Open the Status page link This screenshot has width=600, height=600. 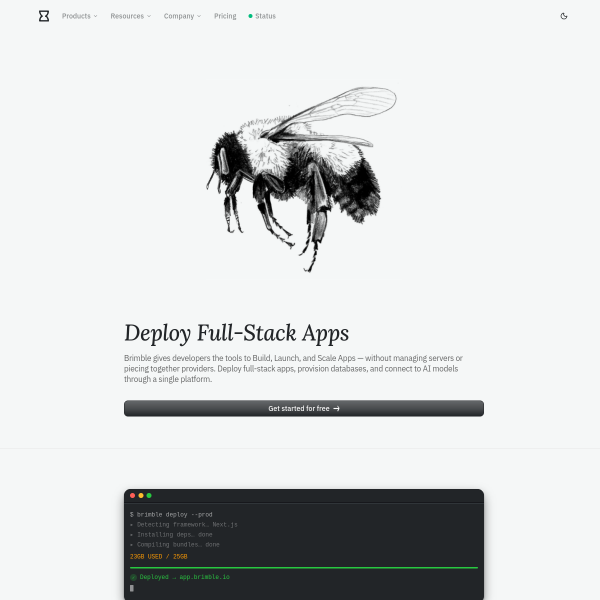pyautogui.click(x=262, y=16)
